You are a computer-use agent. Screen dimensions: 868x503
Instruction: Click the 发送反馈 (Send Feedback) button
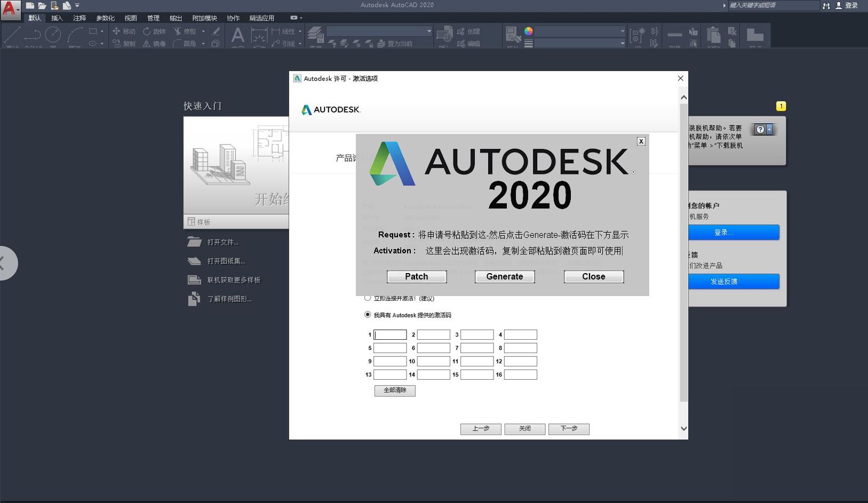click(x=734, y=282)
